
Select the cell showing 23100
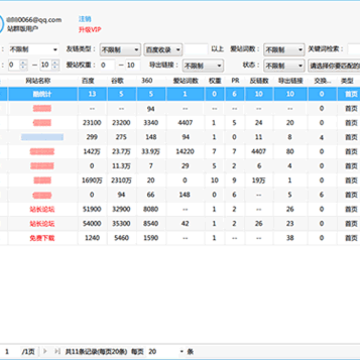[92, 123]
